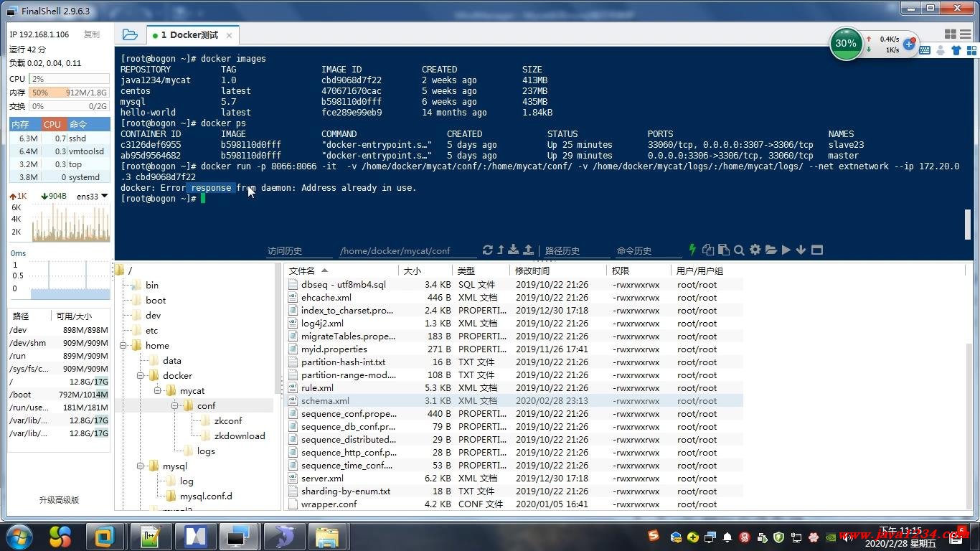Select the etc folder in tree
This screenshot has height=551, width=980.
pos(151,331)
